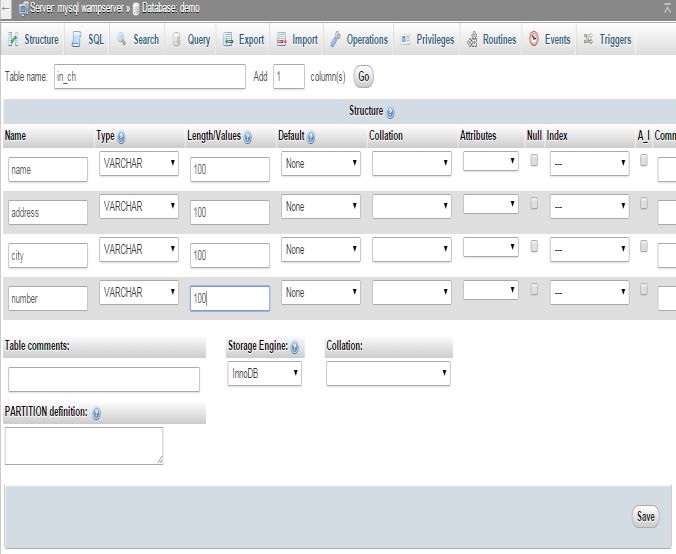
Task: Open Collation dropdown for name row
Action: [412, 163]
